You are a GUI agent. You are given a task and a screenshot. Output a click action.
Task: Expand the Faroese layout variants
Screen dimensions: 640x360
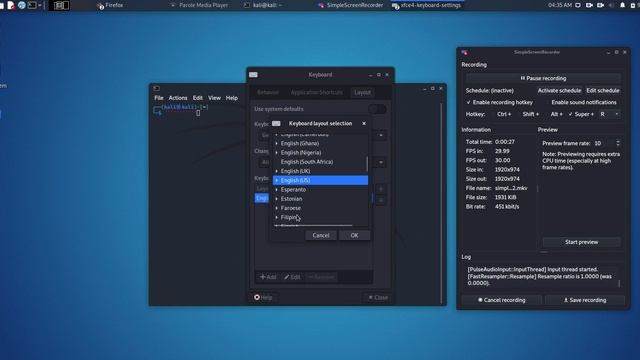277,208
